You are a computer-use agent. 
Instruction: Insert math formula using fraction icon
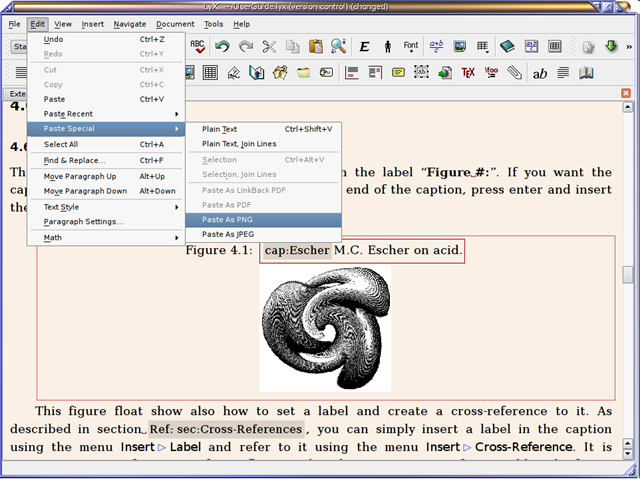pyautogui.click(x=436, y=46)
